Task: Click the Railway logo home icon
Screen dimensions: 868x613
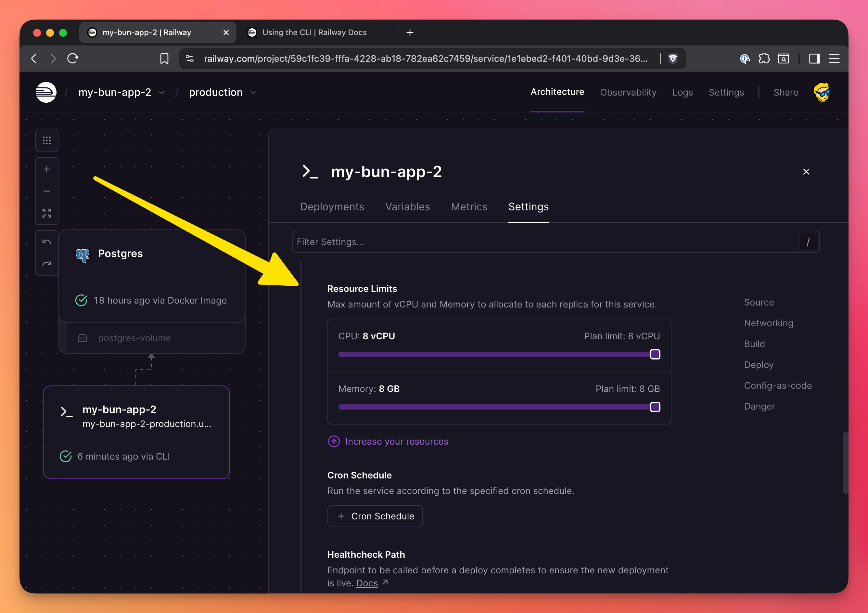Action: point(46,92)
